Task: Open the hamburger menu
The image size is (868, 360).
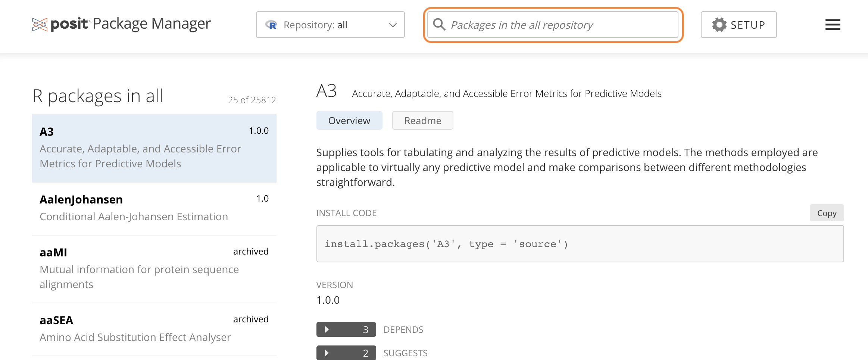Action: pyautogui.click(x=833, y=25)
